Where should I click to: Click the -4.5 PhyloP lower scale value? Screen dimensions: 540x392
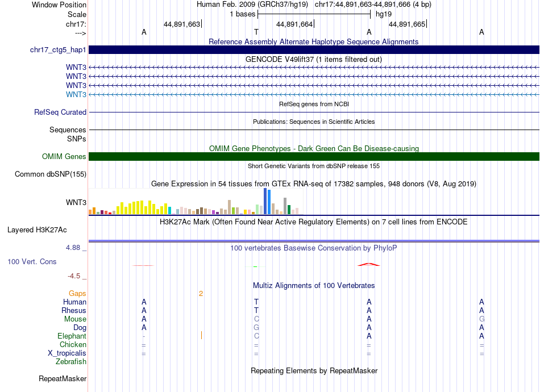(74, 276)
